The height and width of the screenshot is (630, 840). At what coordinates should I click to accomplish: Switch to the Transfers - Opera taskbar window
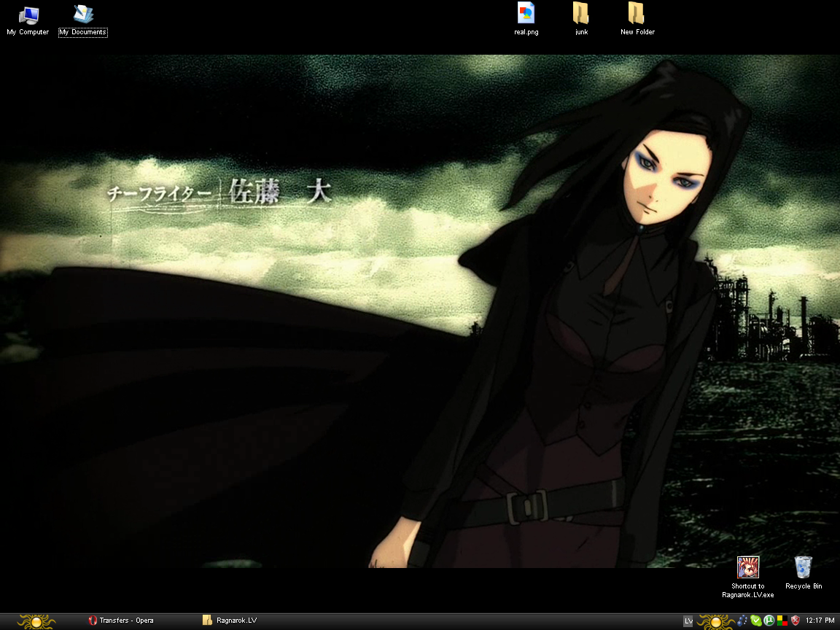121,621
